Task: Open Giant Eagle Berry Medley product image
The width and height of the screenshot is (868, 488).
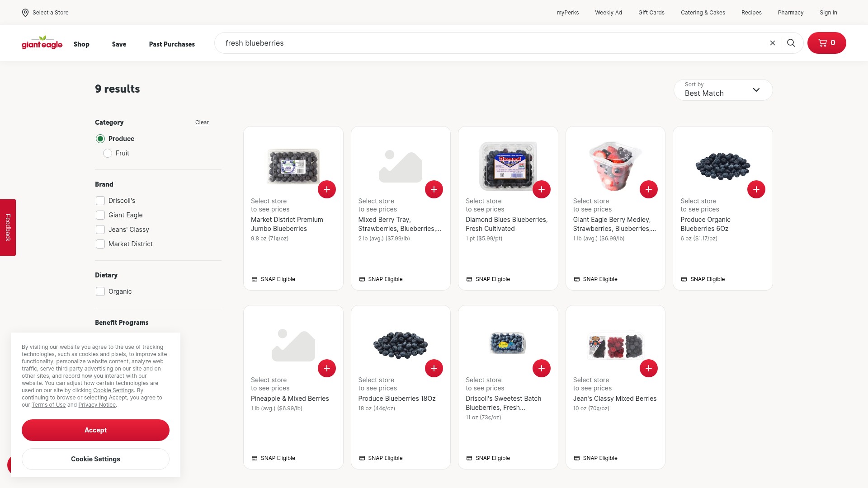Action: 615,166
